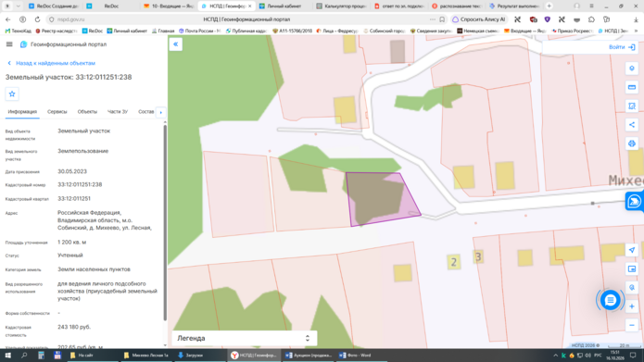
Task: Select the ruler measurement tool
Action: [632, 87]
